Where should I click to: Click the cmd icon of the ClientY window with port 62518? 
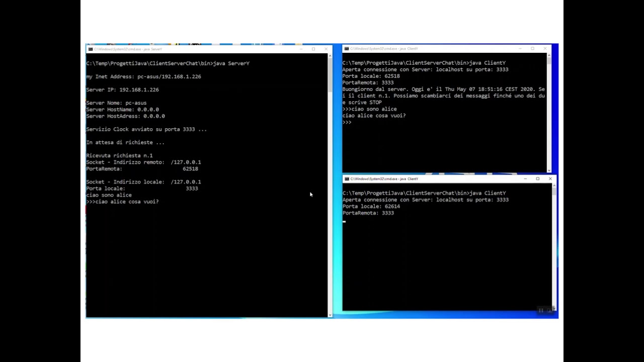[347, 49]
